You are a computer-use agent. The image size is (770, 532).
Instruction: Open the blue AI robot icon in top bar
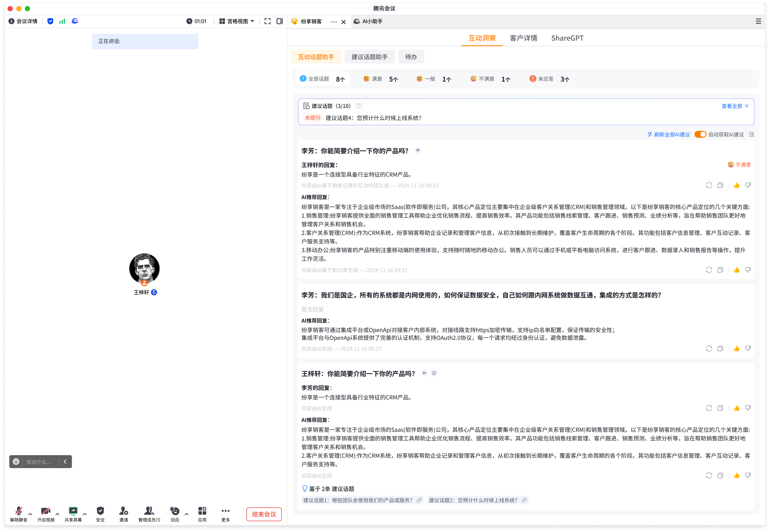75,21
